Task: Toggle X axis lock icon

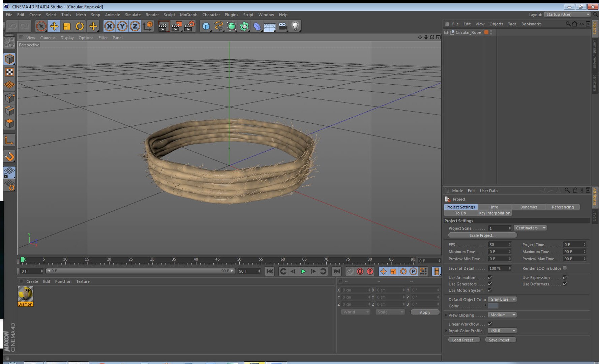Action: (x=109, y=26)
